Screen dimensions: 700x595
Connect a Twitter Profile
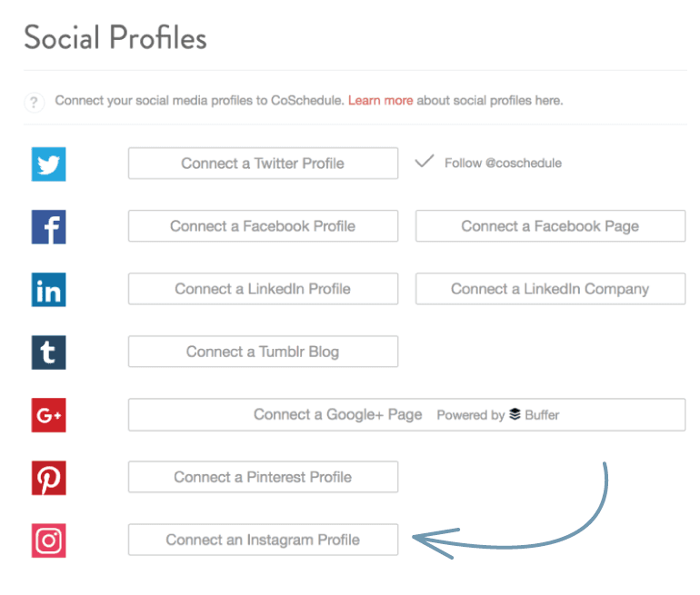[x=263, y=164]
